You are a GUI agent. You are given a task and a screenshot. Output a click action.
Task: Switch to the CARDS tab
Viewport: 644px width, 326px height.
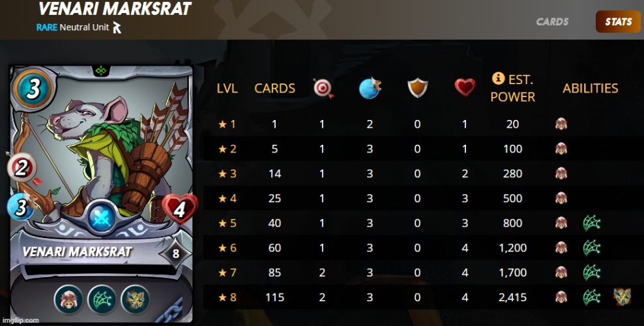tap(552, 22)
